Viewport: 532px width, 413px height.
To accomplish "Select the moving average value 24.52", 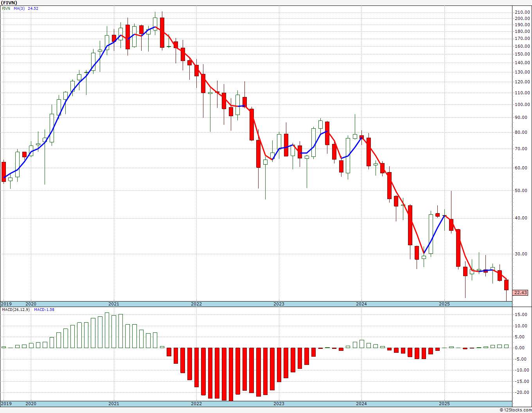I will tap(33, 8).
